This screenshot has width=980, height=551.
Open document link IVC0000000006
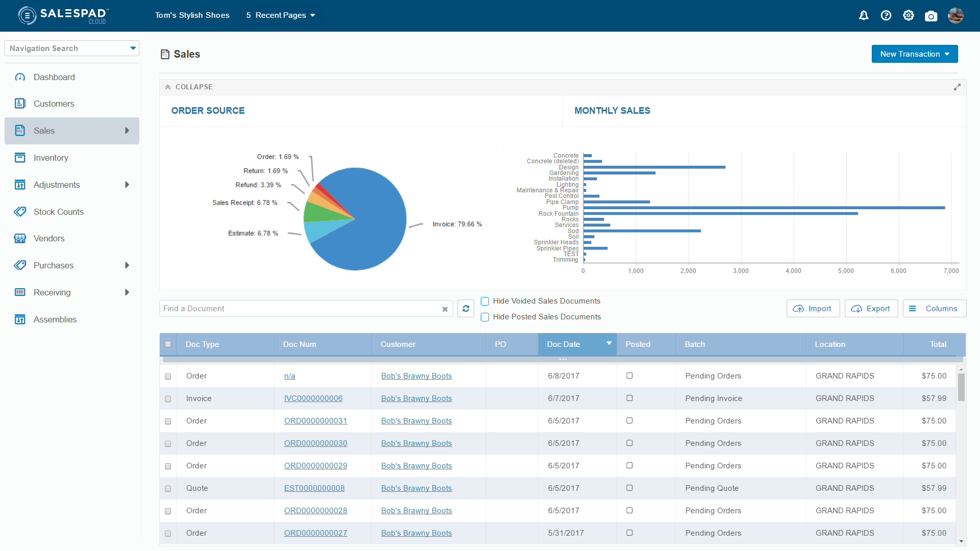[x=313, y=398]
